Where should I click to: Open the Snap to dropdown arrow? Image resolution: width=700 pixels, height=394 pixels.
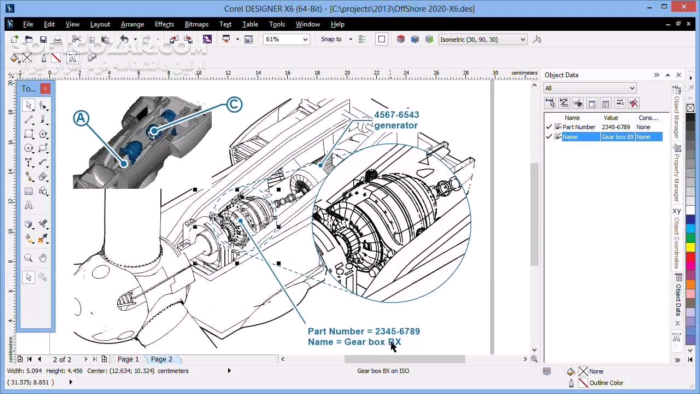[x=350, y=39]
